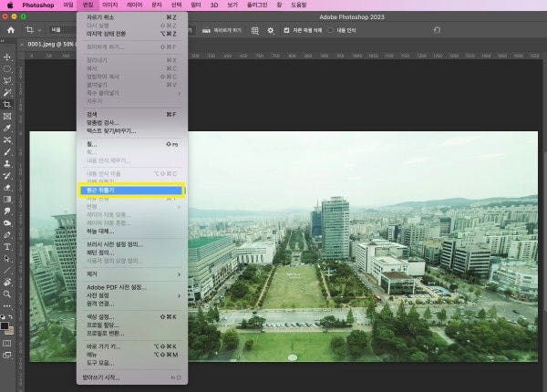547x392 pixels.
Task: Go to Home screen icon
Action: (11, 30)
